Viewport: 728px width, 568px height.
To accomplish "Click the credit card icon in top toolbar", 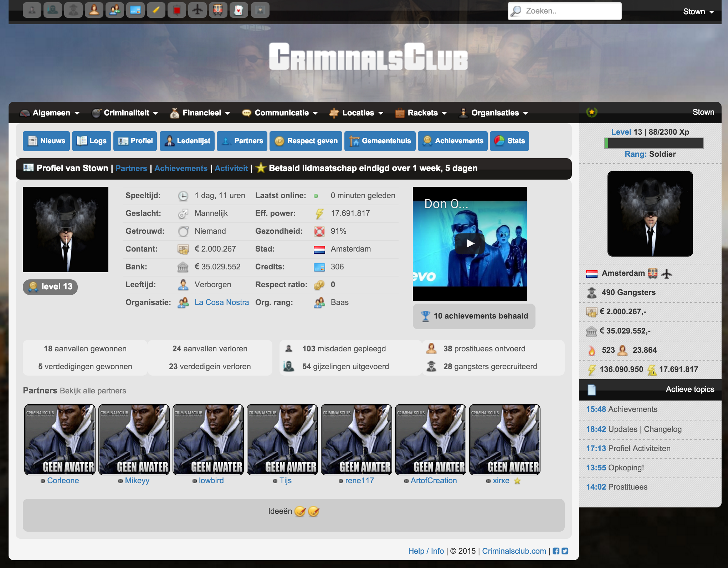I will tap(135, 10).
